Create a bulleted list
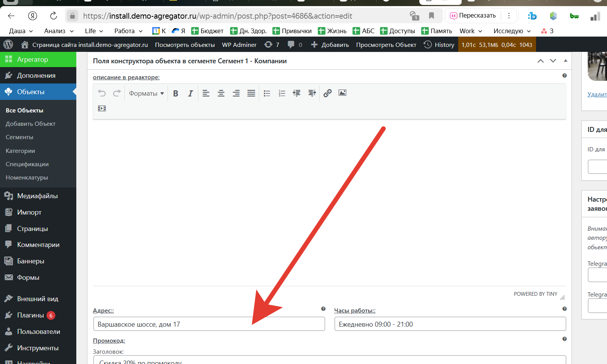 [267, 93]
